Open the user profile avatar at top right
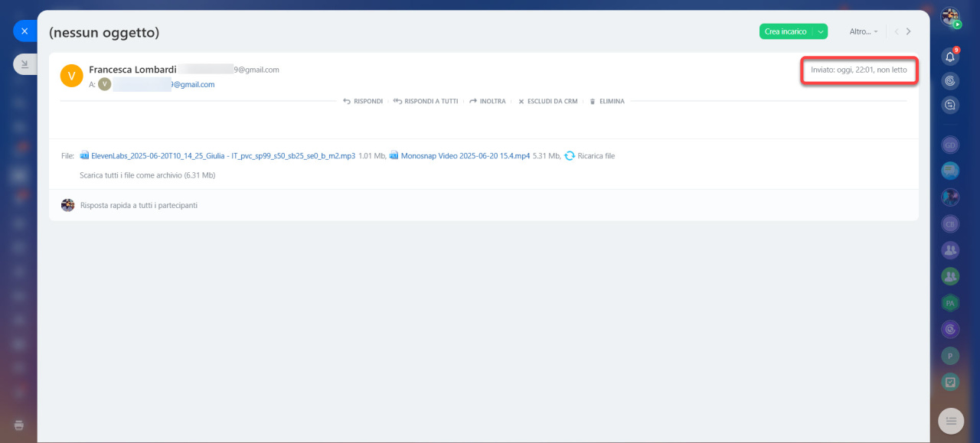980x443 pixels. coord(950,17)
